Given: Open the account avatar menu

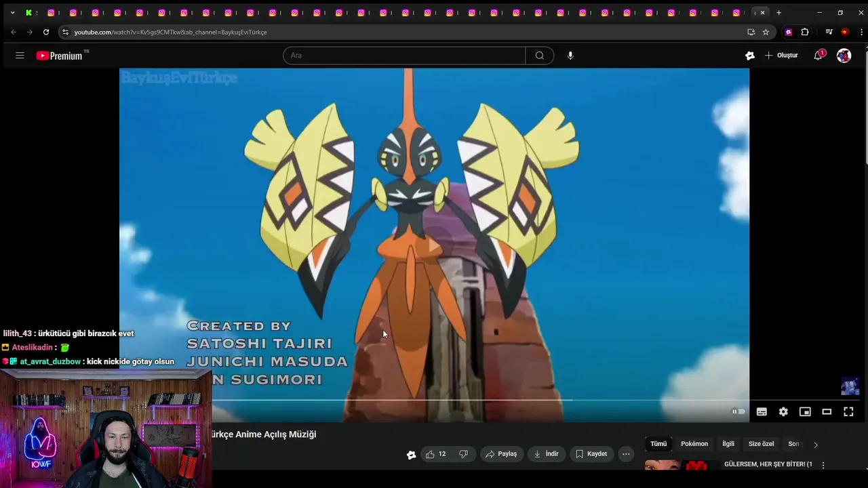Looking at the screenshot, I should (x=844, y=56).
